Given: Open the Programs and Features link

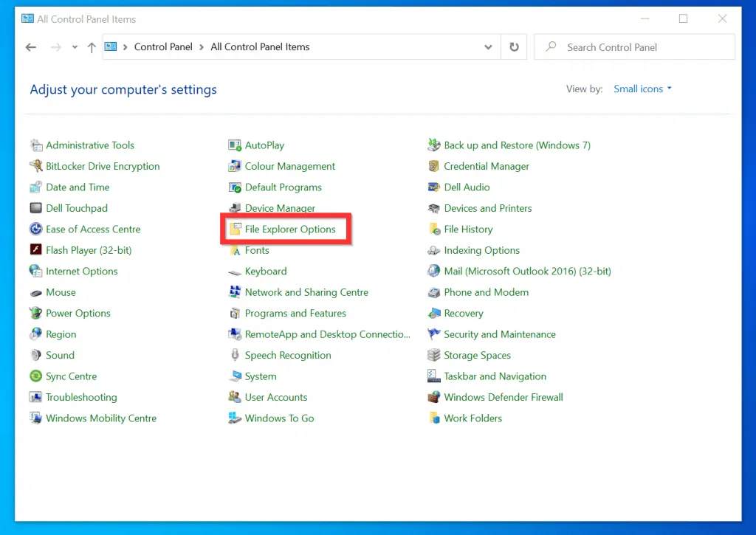Looking at the screenshot, I should click(295, 313).
